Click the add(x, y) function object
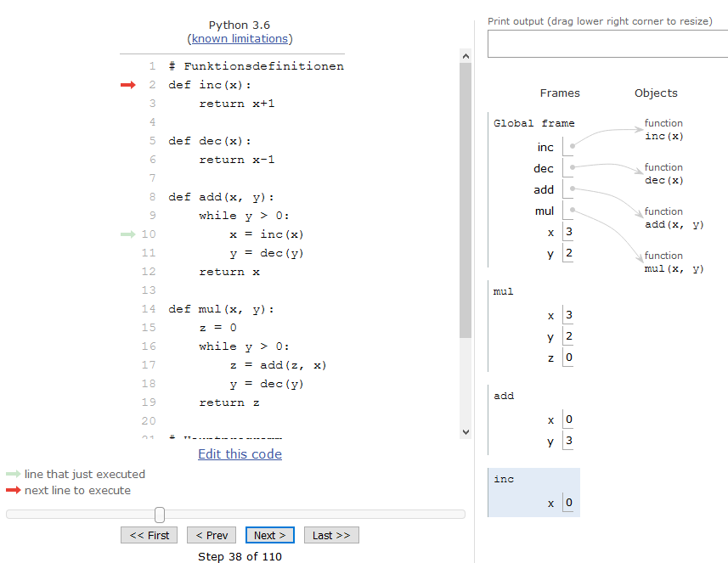Viewport: 728px width, 563px height. click(674, 218)
